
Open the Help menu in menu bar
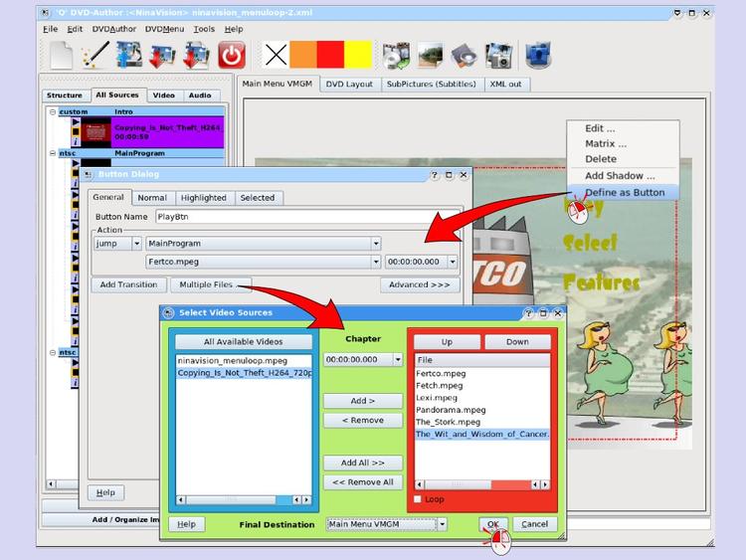pos(234,29)
